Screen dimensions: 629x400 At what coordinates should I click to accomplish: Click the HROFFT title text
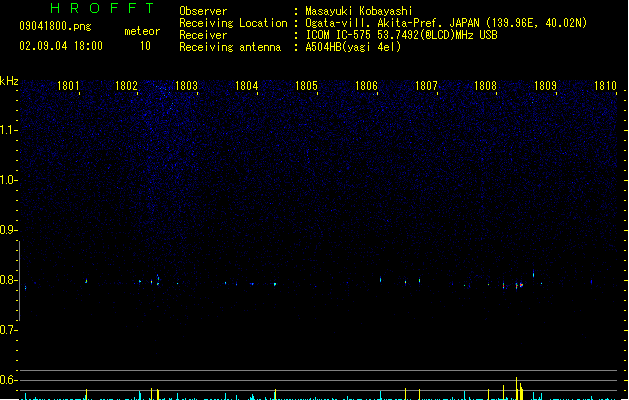[x=102, y=8]
